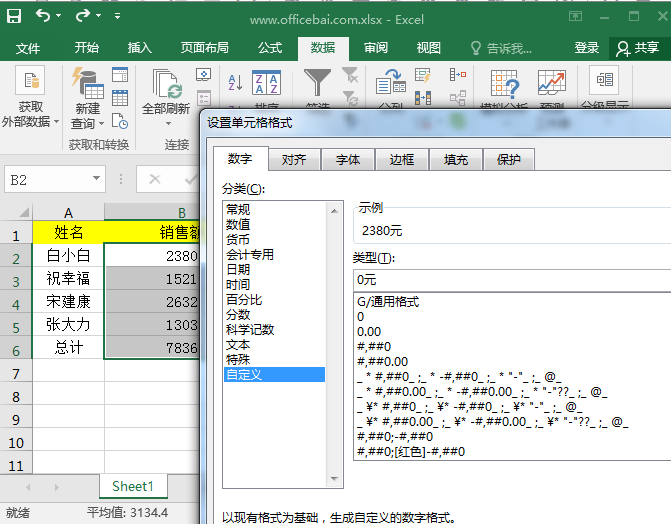Click the Forecast Sheet chart icon
Screen dimensions: 671x524
point(552,82)
